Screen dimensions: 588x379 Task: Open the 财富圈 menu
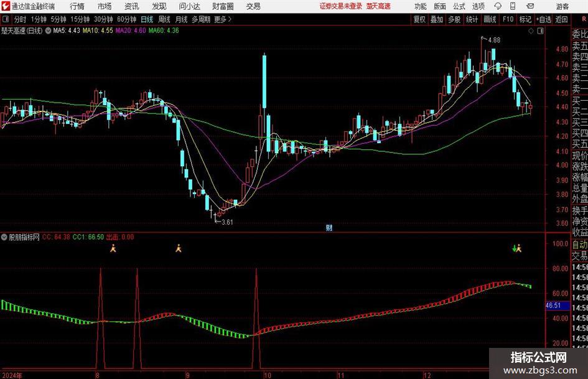pos(223,6)
